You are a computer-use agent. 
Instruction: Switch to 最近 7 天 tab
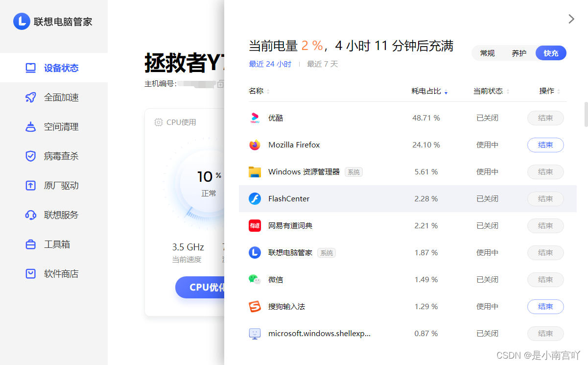tap(322, 64)
